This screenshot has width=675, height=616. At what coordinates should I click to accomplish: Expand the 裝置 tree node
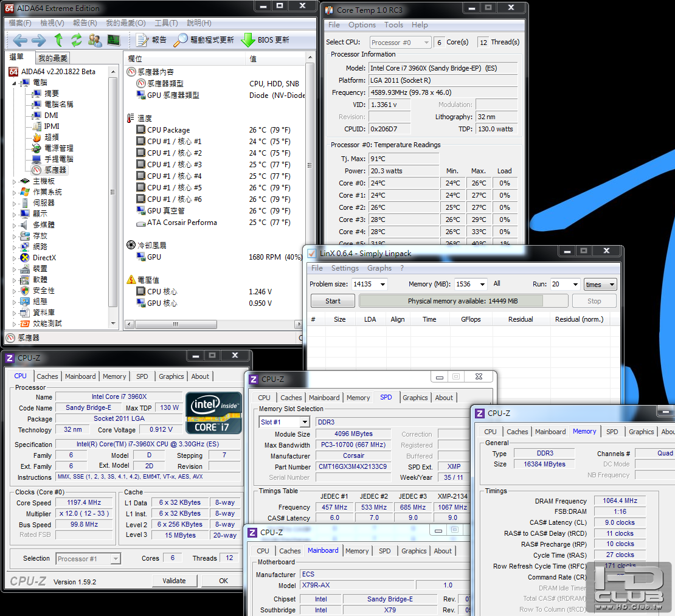point(14,269)
